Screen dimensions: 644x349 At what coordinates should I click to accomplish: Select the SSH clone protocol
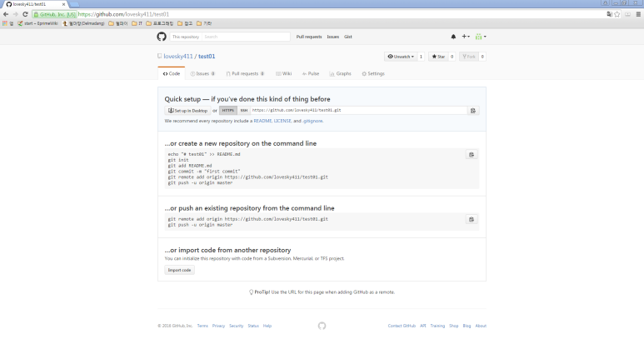point(244,111)
